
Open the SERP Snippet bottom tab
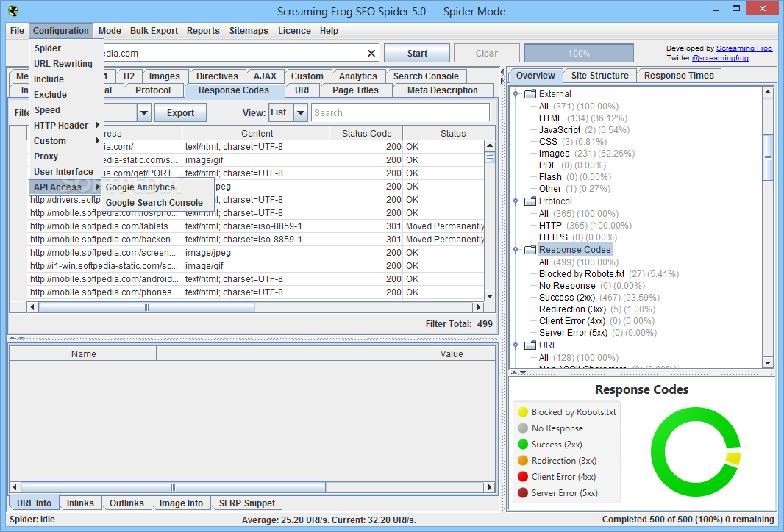247,503
